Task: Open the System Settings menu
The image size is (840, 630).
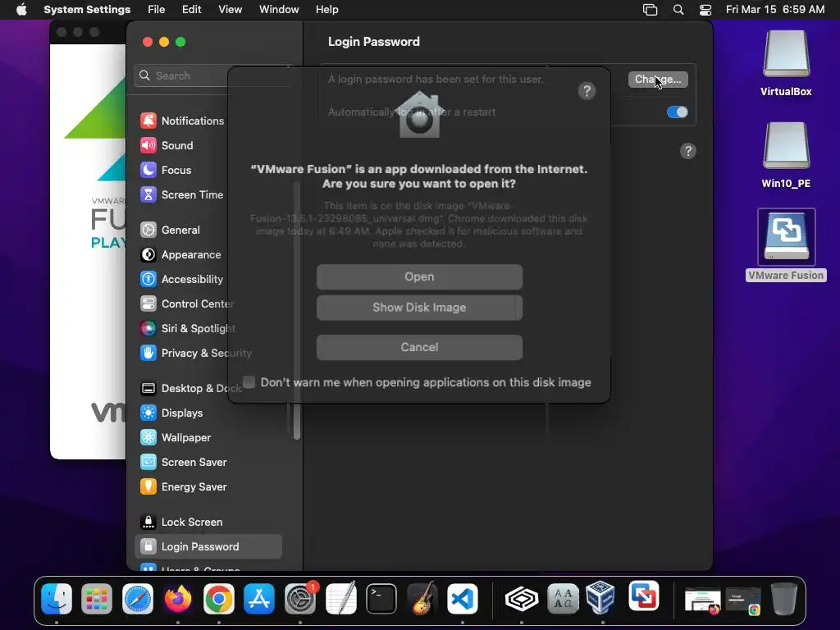Action: [x=87, y=10]
